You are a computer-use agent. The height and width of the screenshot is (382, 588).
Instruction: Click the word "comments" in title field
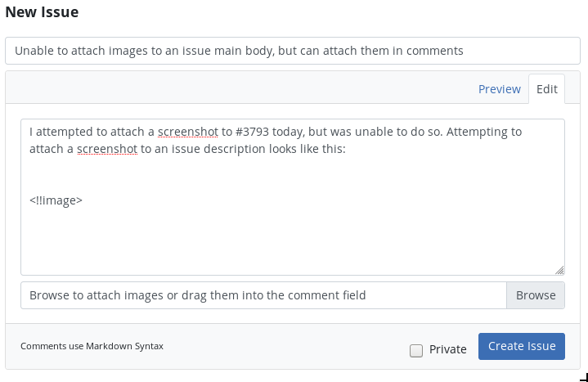(435, 51)
